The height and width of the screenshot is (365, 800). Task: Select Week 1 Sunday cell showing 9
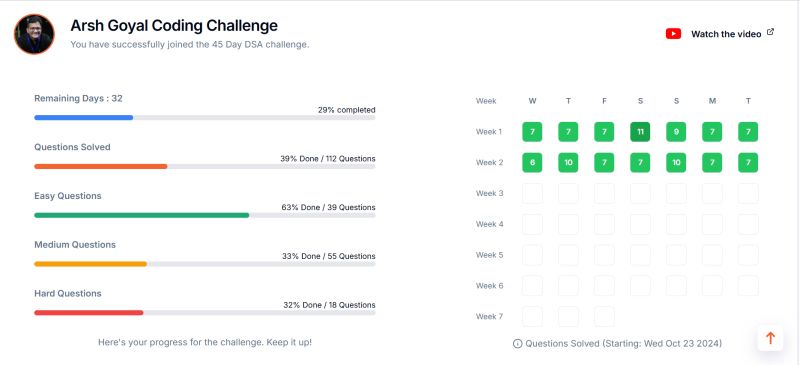click(x=676, y=132)
